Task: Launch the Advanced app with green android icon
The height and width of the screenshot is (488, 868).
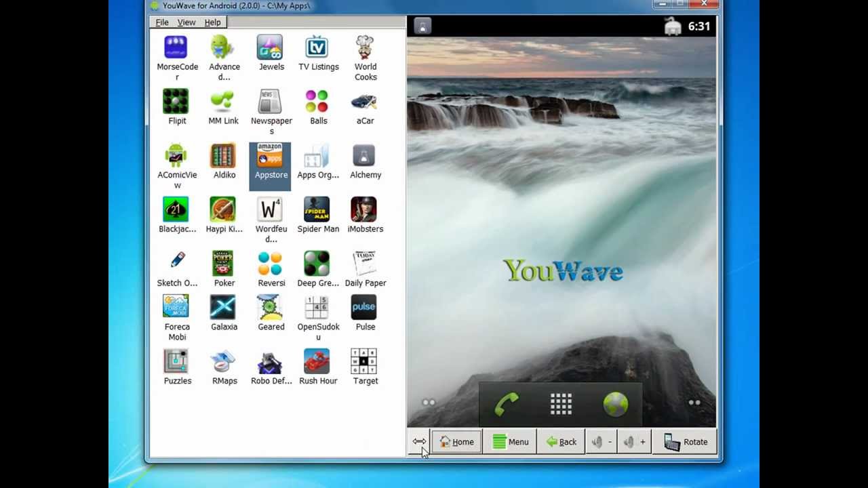Action: pos(222,47)
